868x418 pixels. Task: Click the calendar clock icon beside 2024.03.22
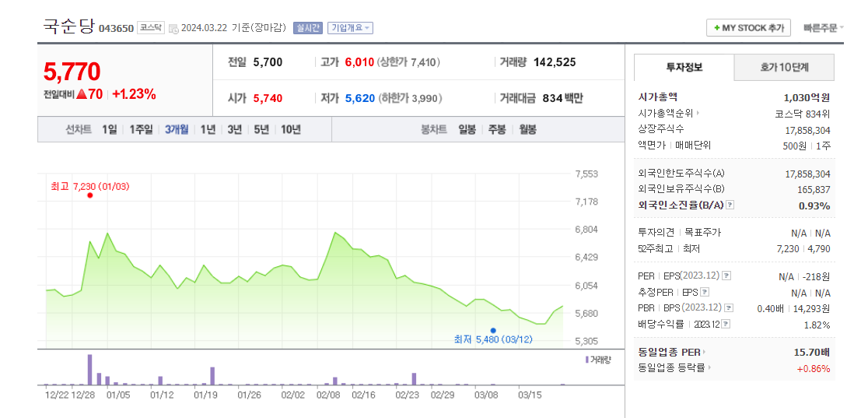pos(173,28)
